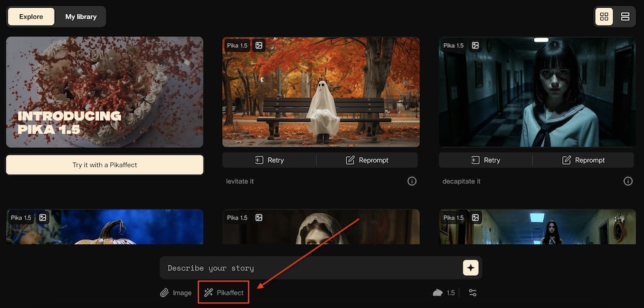Click Reprompt under the decapitate it video
This screenshot has width=644, height=308.
[583, 160]
